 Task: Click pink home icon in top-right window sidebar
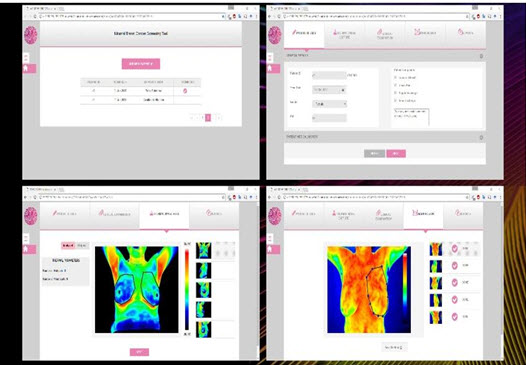click(273, 68)
